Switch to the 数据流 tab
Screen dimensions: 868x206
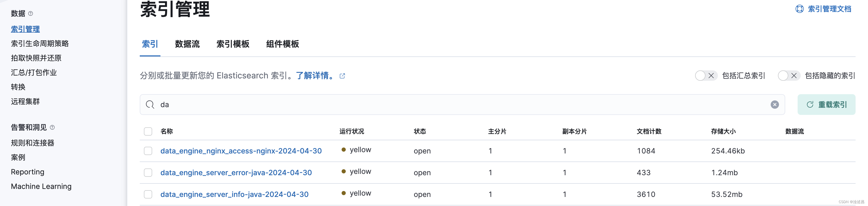tap(187, 44)
